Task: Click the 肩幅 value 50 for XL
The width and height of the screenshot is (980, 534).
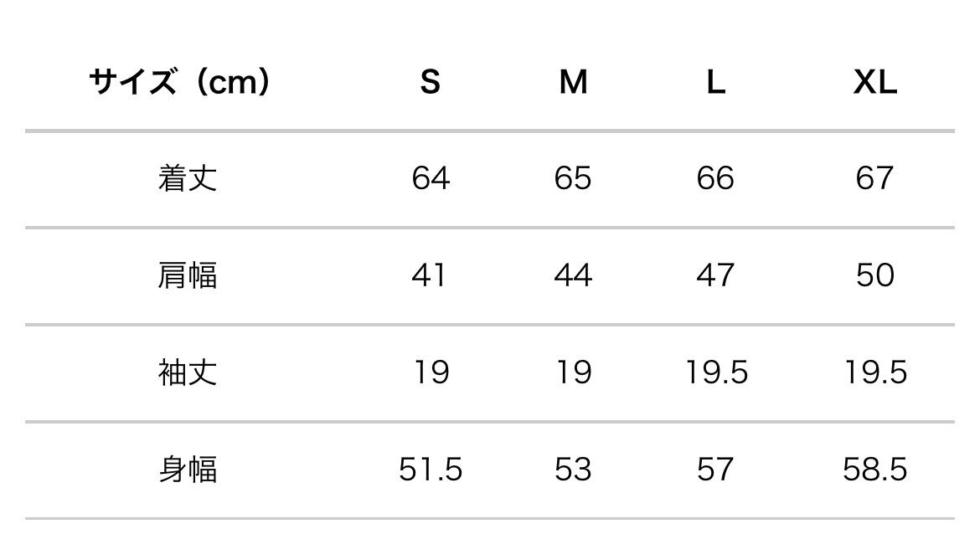Action: [x=875, y=275]
